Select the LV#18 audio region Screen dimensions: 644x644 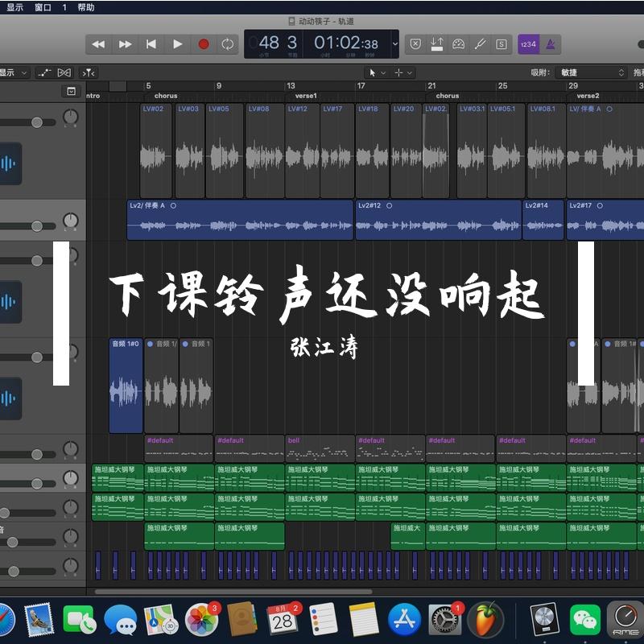click(372, 151)
